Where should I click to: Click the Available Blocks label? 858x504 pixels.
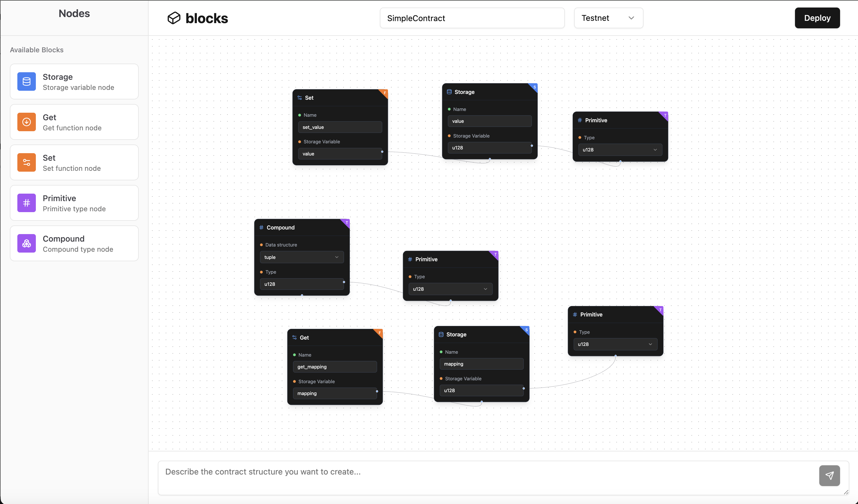37,50
